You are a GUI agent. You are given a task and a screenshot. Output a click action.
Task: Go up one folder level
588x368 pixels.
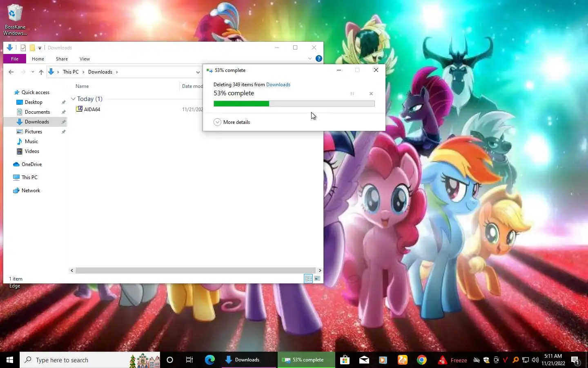(41, 72)
